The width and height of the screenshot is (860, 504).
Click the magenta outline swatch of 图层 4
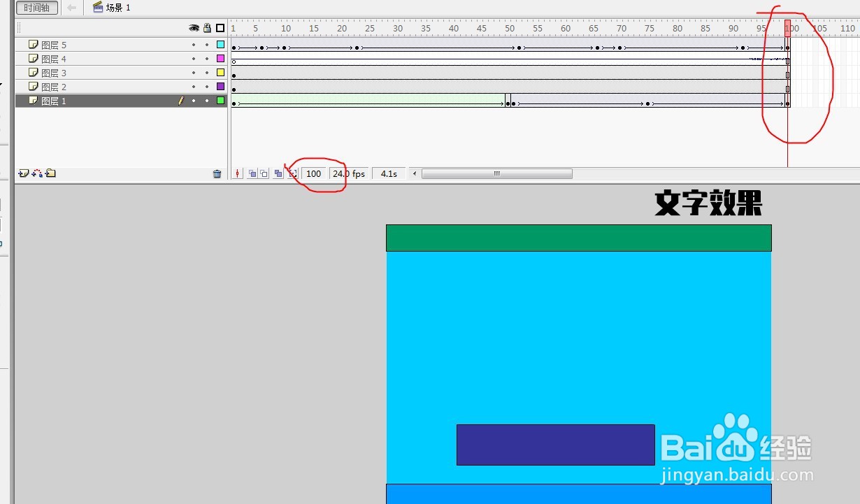click(x=220, y=59)
